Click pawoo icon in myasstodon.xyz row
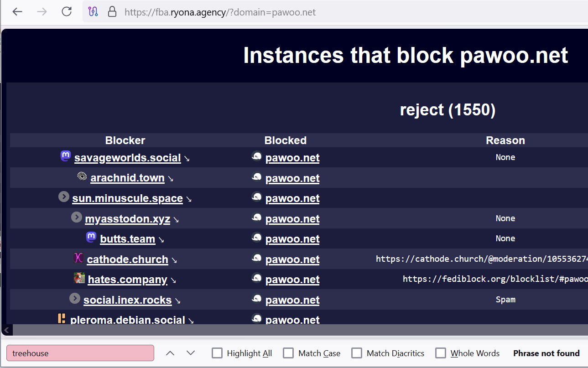 click(x=257, y=217)
